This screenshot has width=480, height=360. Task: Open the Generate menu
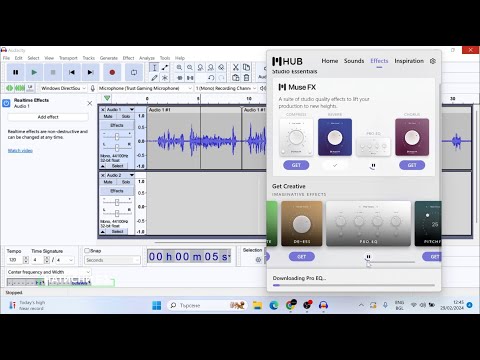[x=109, y=58]
